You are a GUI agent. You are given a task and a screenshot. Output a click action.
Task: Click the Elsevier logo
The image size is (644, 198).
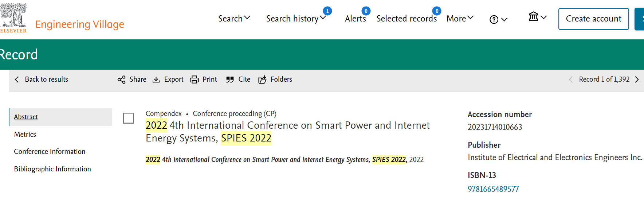pos(13,18)
